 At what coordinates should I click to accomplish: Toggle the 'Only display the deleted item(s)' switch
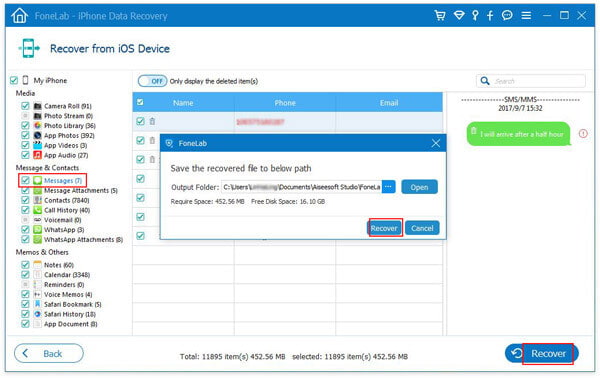point(152,81)
